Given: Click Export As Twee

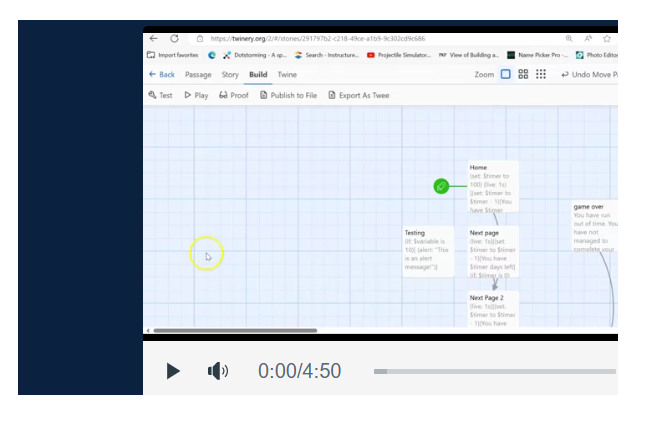Looking at the screenshot, I should (x=358, y=95).
